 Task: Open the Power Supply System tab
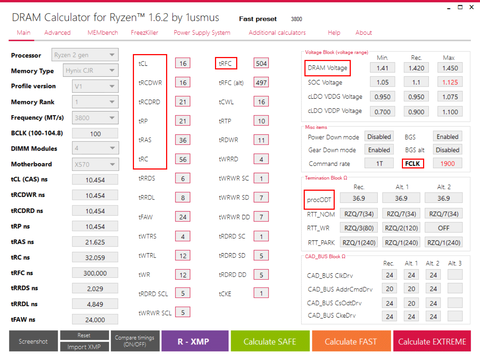click(202, 33)
